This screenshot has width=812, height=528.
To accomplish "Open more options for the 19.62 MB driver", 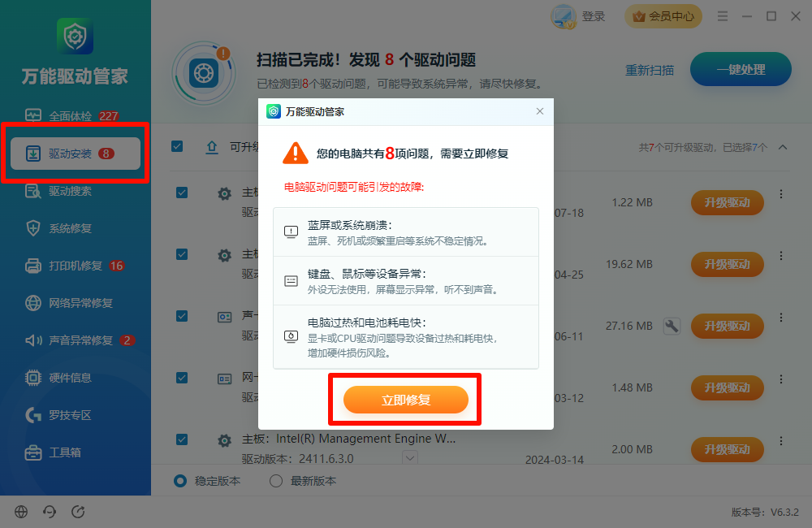I will tap(781, 255).
